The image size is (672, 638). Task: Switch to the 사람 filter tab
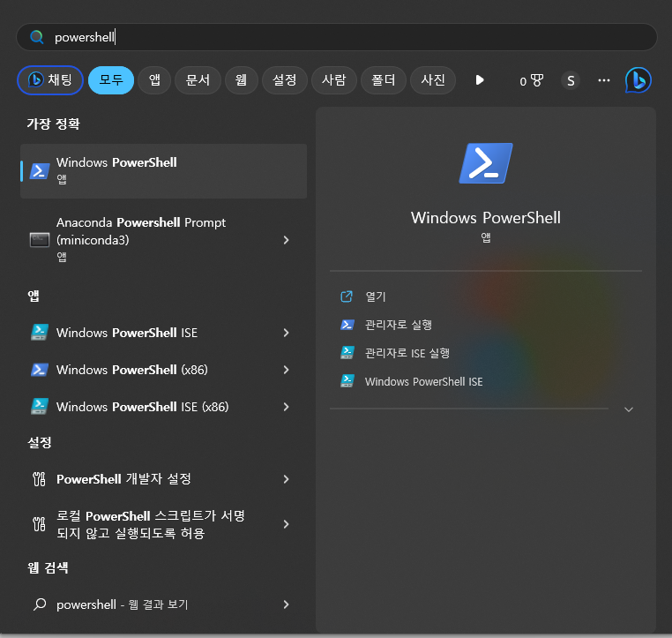coord(334,80)
